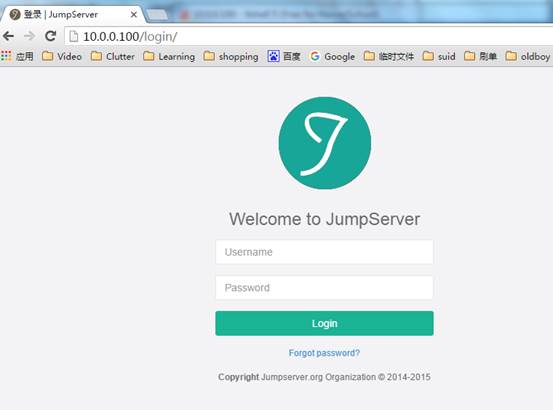Focus the address bar showing 10.0.0.100/login/
This screenshot has height=410, width=553.
310,36
